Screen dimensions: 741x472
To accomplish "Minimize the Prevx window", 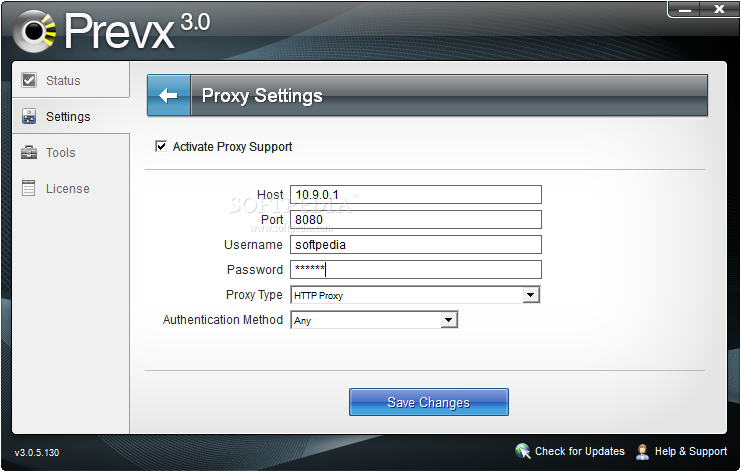I will pyautogui.click(x=685, y=9).
